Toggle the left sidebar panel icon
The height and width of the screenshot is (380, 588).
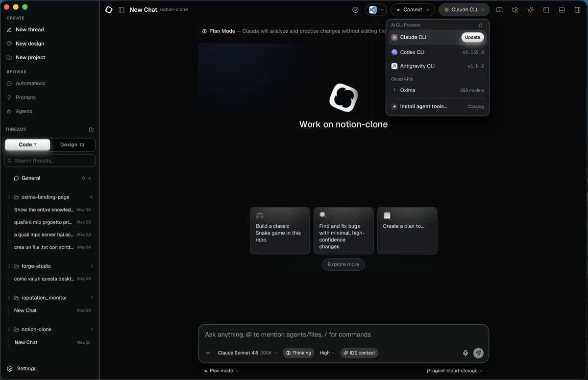click(x=122, y=10)
